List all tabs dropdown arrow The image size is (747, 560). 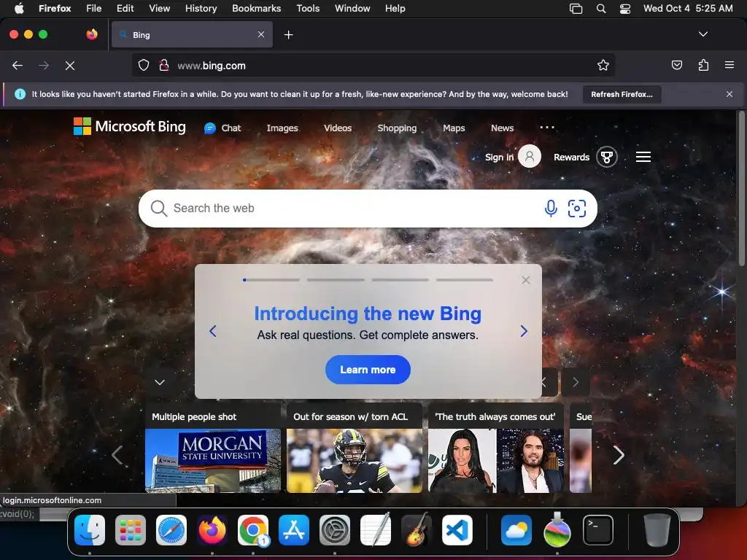point(703,34)
